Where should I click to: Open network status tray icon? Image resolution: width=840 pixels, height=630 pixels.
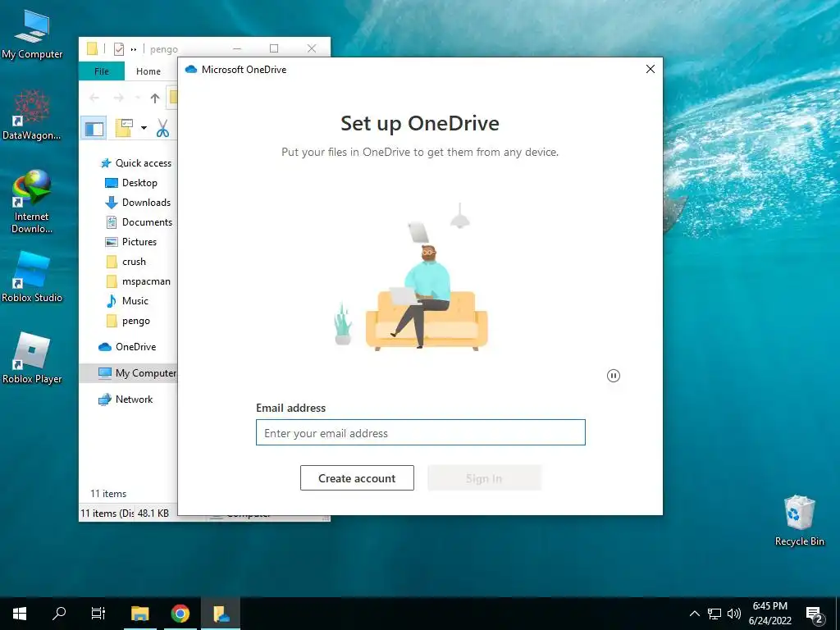pos(714,614)
